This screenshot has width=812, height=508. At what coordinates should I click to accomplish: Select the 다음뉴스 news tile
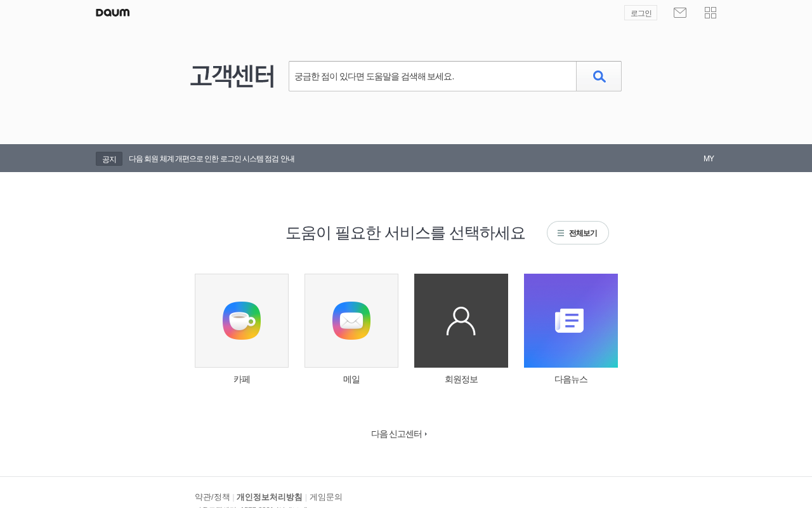pyautogui.click(x=571, y=321)
